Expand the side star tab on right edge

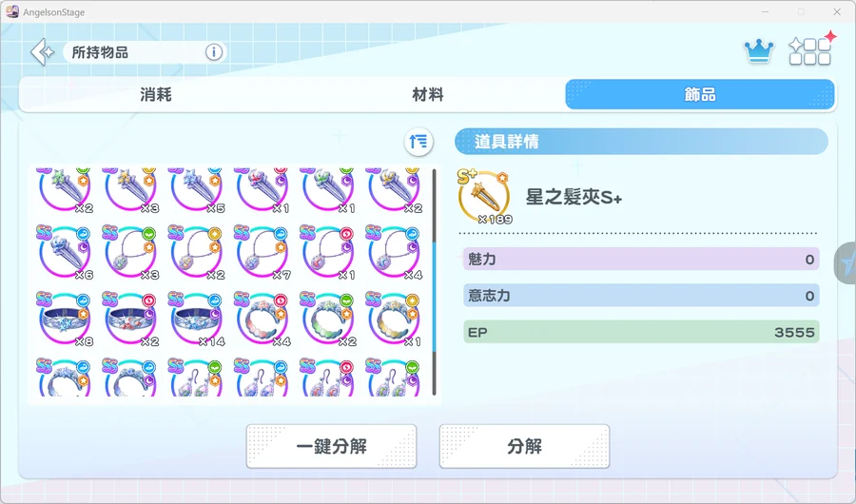pyautogui.click(x=846, y=262)
